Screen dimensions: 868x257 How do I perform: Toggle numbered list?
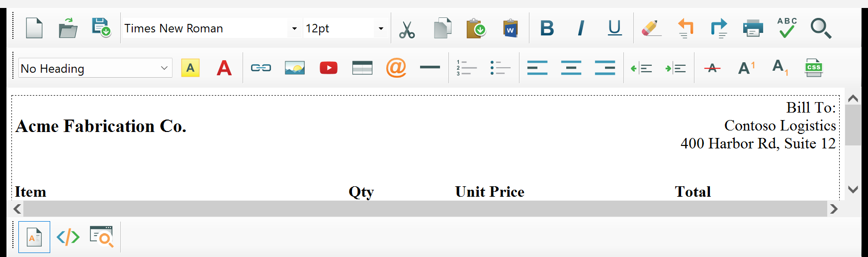(467, 68)
